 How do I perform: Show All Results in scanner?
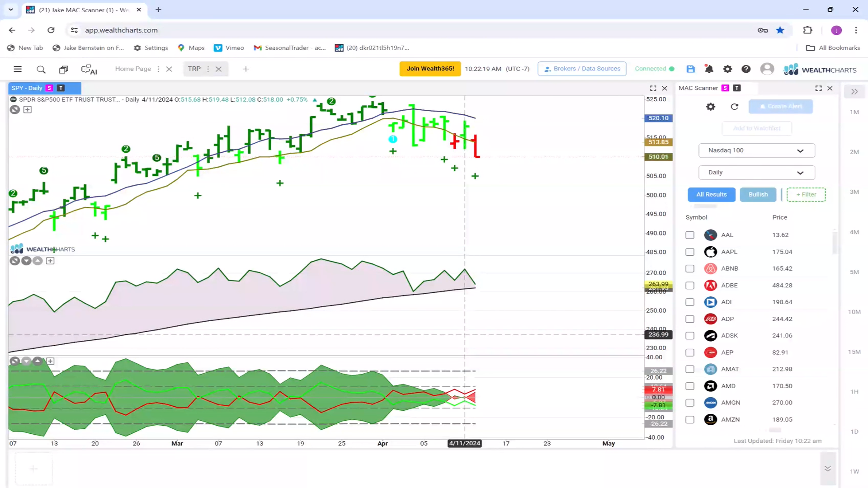pyautogui.click(x=712, y=195)
